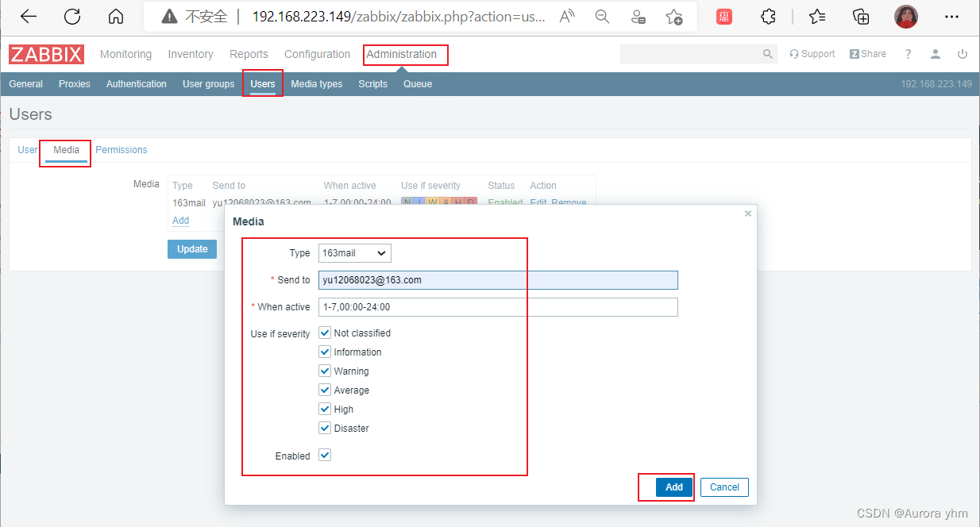
Task: Open the red extension icon
Action: point(724,17)
